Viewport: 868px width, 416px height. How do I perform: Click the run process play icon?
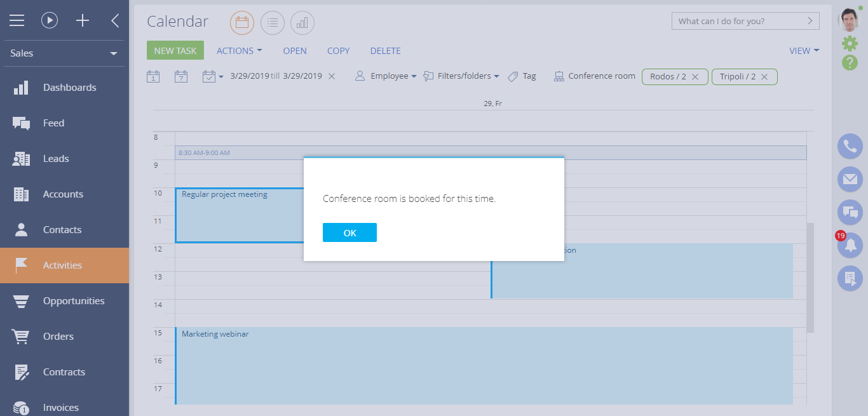coord(50,20)
